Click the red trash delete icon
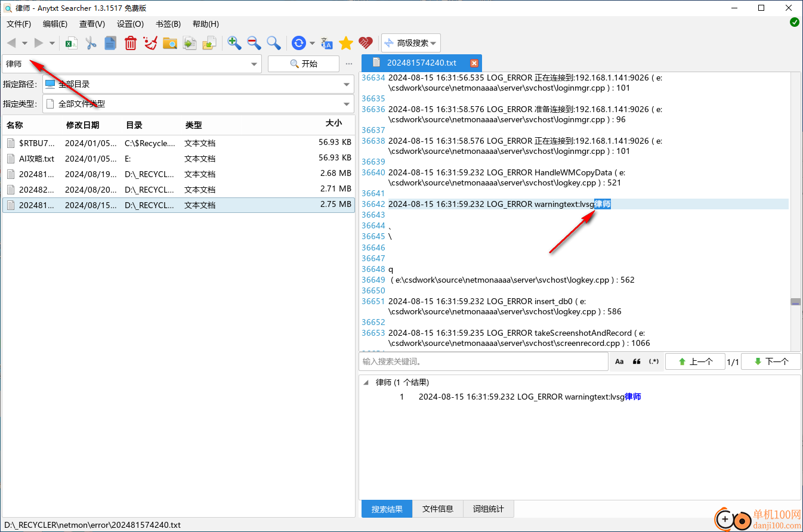Image resolution: width=803 pixels, height=532 pixels. [x=131, y=43]
